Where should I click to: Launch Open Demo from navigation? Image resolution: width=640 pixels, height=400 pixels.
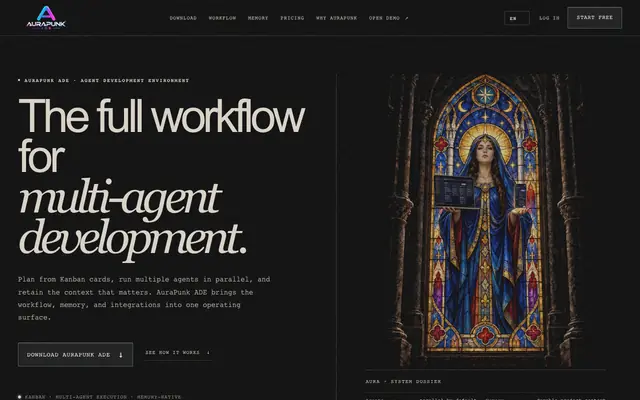(388, 18)
